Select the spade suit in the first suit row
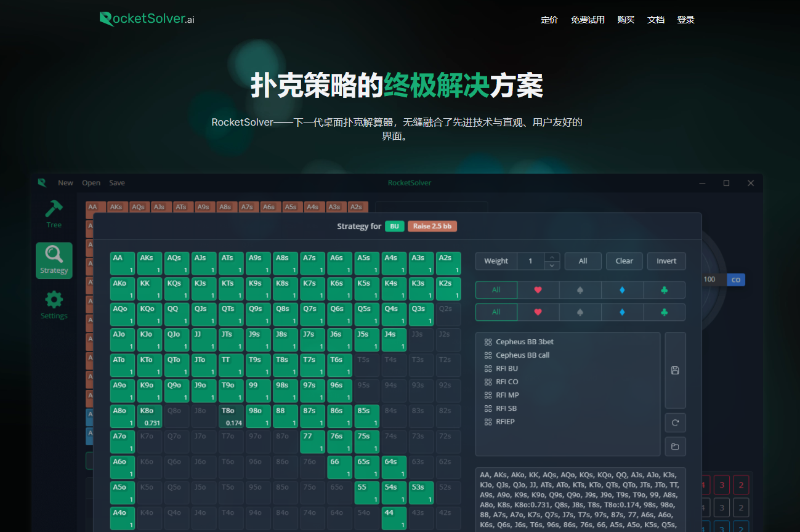 [580, 290]
